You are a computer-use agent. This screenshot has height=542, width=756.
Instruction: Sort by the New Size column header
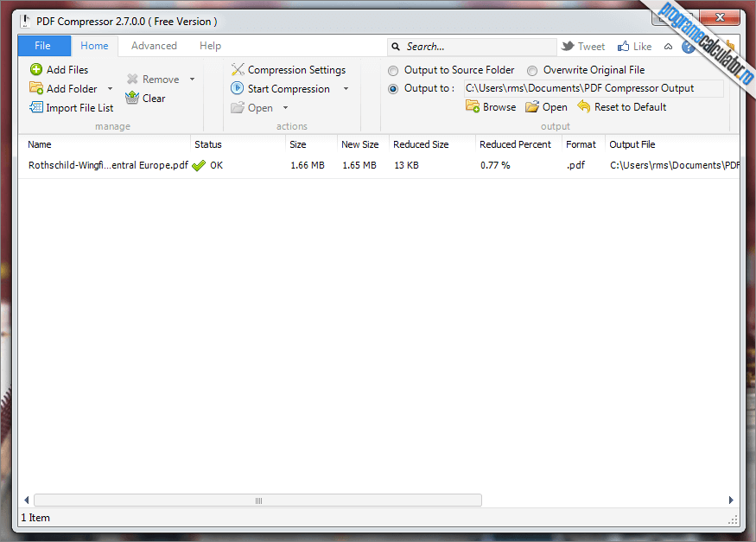[x=363, y=144]
